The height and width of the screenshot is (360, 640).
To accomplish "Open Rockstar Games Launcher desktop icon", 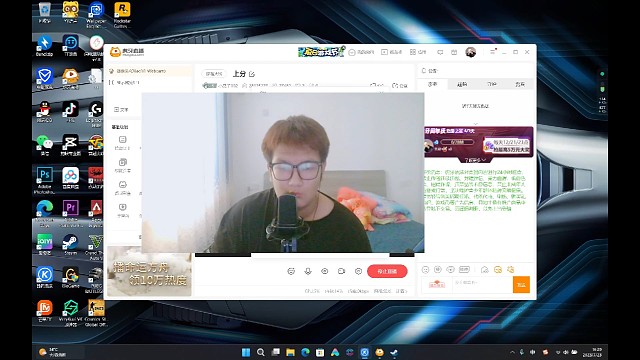I will point(122,15).
